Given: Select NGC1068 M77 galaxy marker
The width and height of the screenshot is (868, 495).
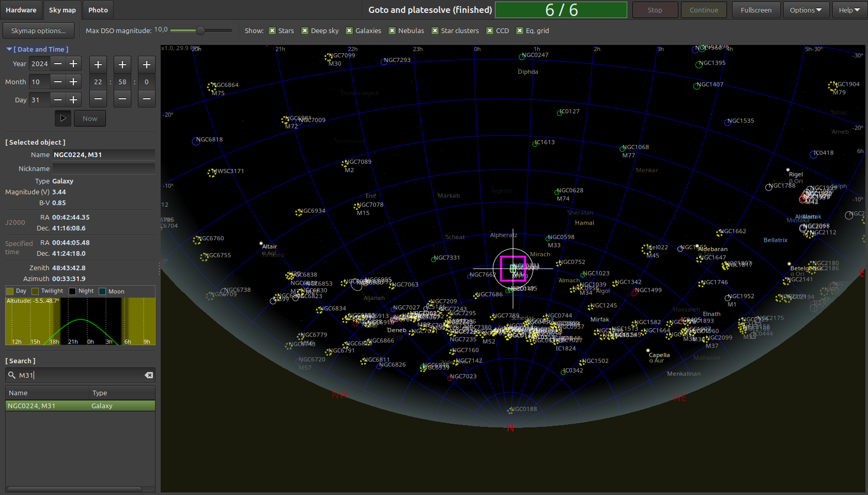Looking at the screenshot, I should click(x=623, y=149).
